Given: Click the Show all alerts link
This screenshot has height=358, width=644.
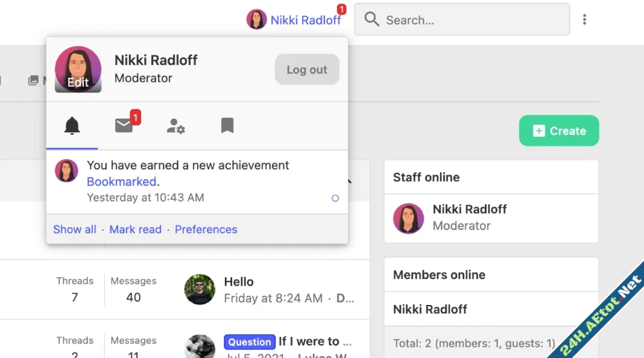Looking at the screenshot, I should tap(75, 230).
